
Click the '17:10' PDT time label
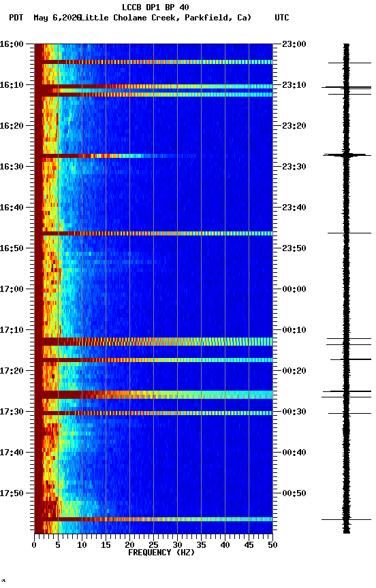(12, 330)
